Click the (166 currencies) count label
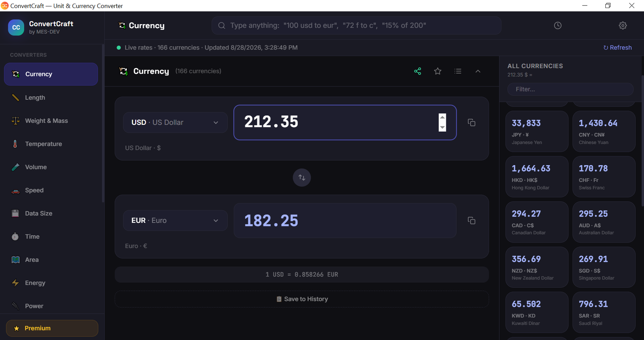644x340 pixels. [198, 71]
